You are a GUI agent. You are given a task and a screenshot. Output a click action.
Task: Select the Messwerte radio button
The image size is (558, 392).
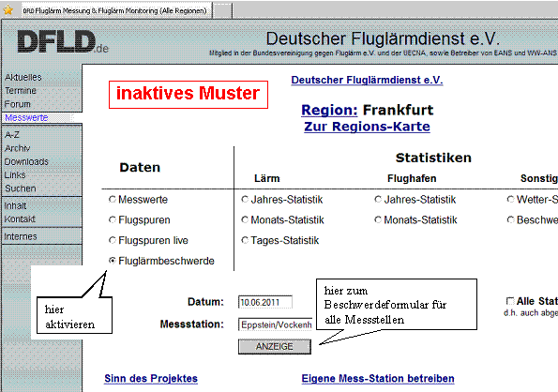click(113, 200)
